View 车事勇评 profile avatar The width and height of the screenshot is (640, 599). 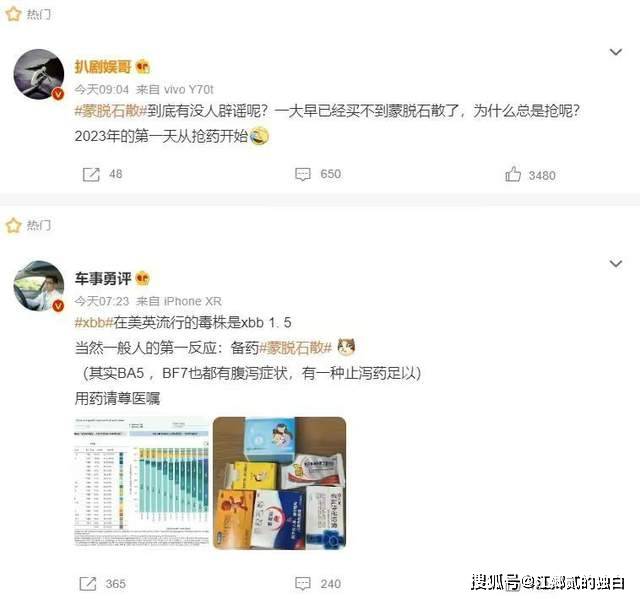(39, 286)
